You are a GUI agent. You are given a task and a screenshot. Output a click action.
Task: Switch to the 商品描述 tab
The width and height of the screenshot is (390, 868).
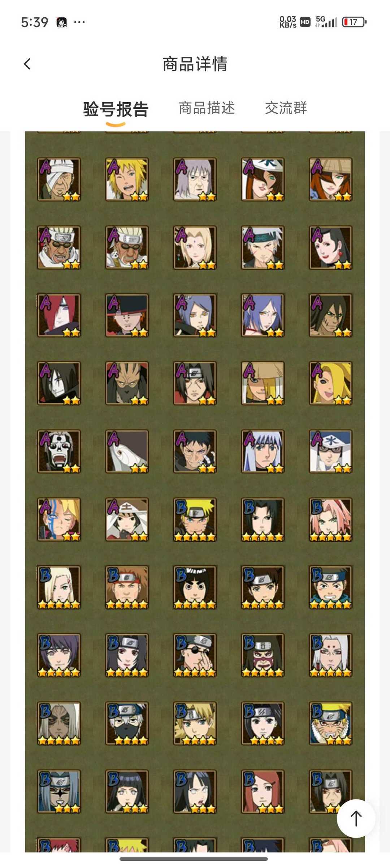pos(207,108)
